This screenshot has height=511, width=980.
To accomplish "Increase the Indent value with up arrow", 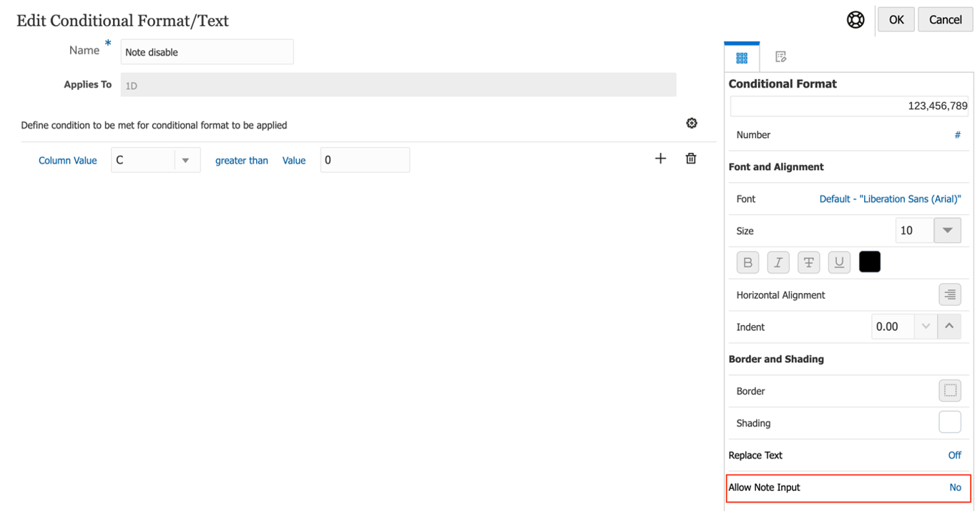I will (949, 327).
